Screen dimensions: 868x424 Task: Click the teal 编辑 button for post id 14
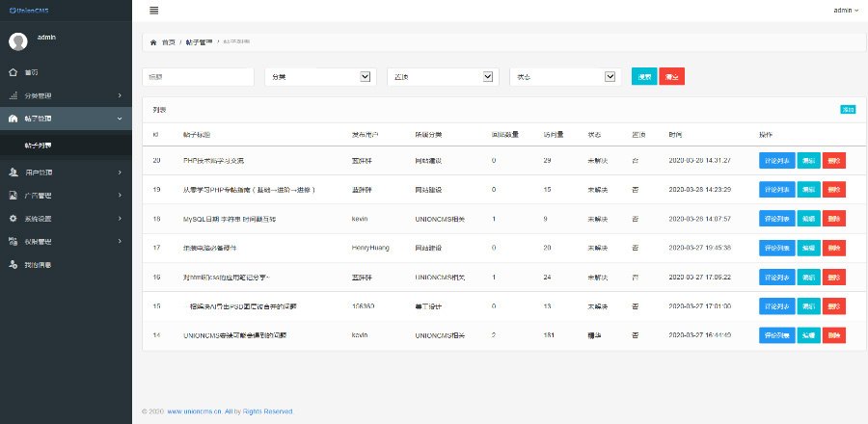(809, 335)
